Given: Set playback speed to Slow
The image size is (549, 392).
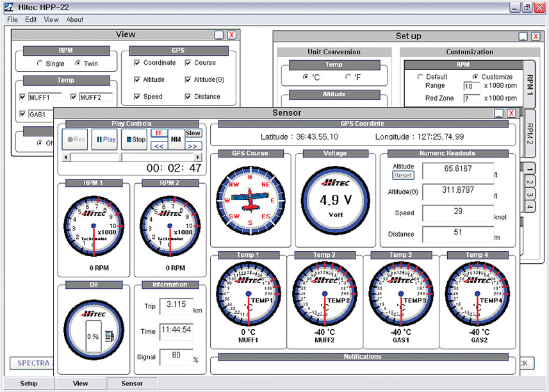Looking at the screenshot, I should tap(193, 133).
